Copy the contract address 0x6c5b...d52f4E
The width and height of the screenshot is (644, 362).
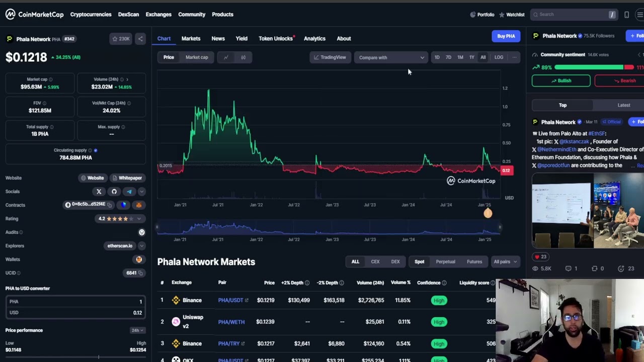[109, 205]
